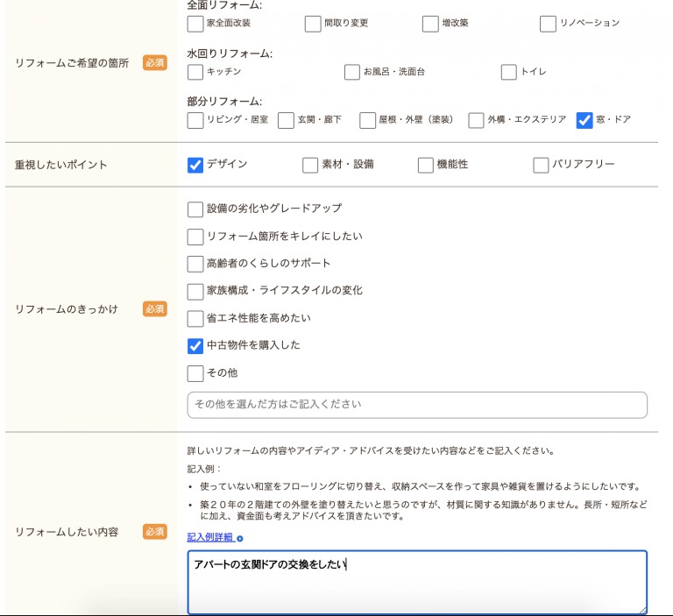Check the 増改築 checkbox

430,24
